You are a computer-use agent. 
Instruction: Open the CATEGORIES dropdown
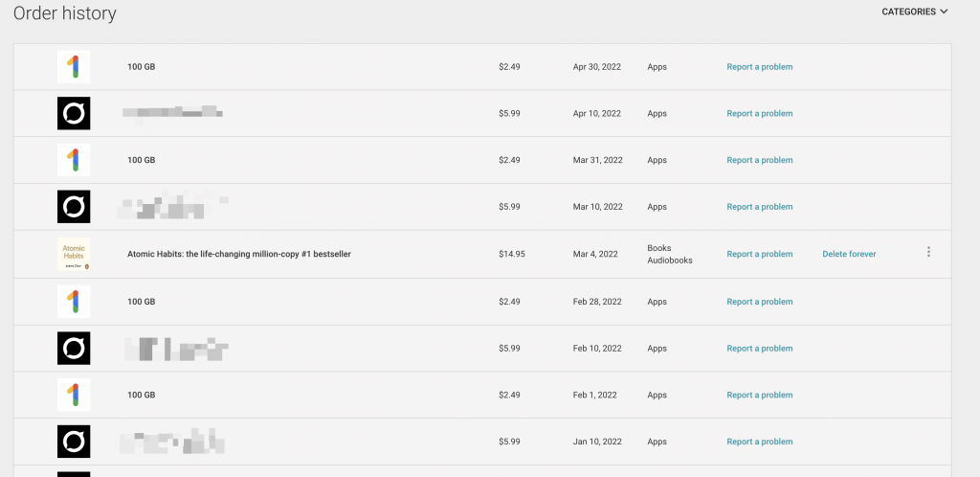pos(914,11)
